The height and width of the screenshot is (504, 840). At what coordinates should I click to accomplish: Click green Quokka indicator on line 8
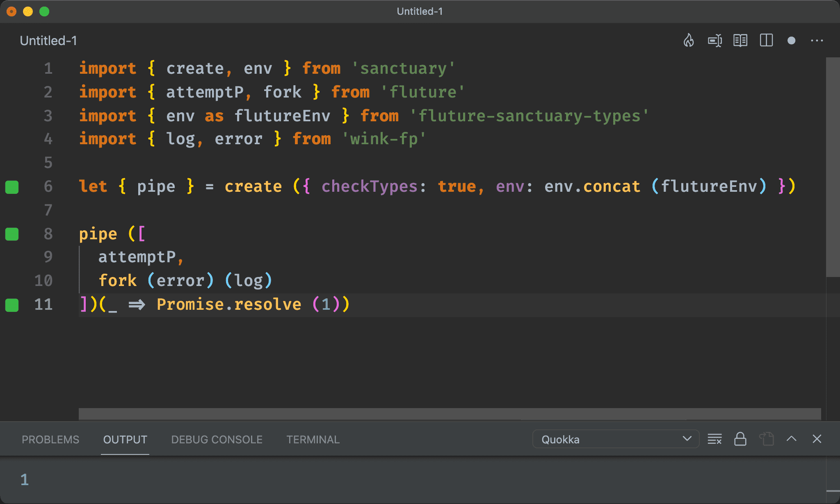12,234
